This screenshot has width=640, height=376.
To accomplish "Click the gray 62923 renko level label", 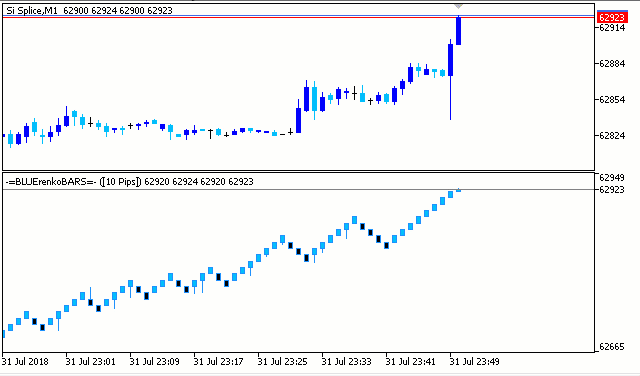I will (612, 189).
